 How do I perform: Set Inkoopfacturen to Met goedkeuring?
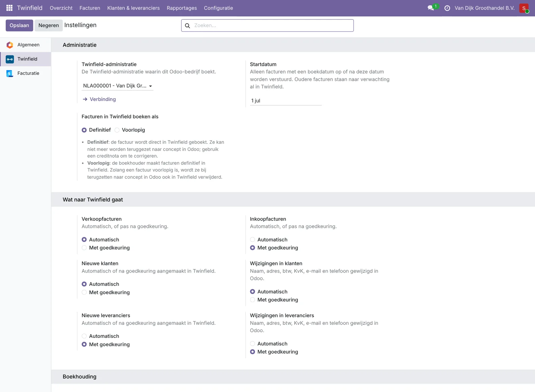pos(252,248)
